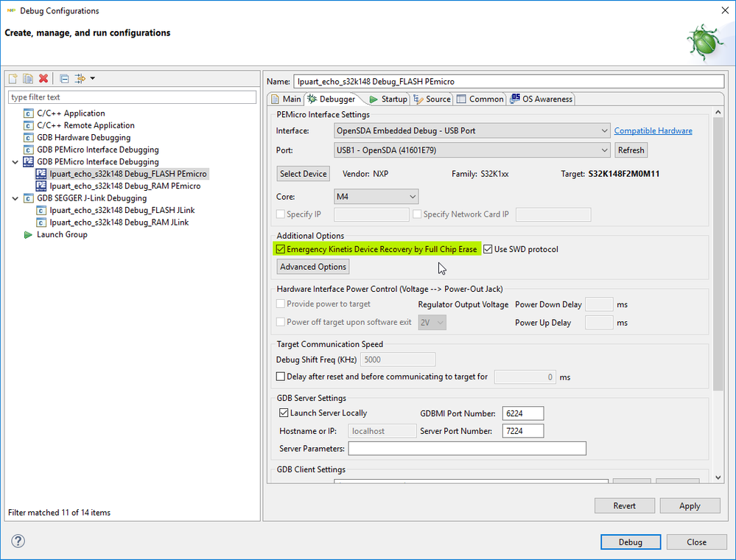Toggle Launch Server Locally checkbox

click(x=284, y=413)
